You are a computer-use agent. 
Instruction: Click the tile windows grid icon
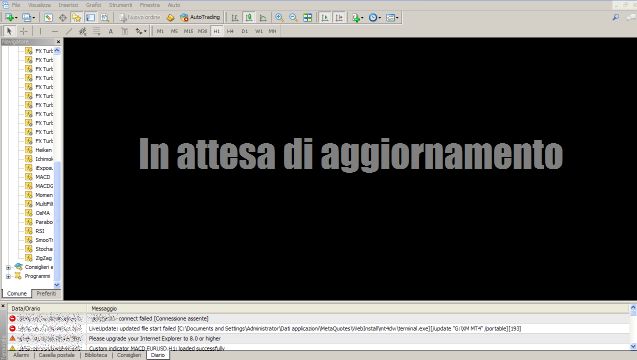(x=308, y=17)
